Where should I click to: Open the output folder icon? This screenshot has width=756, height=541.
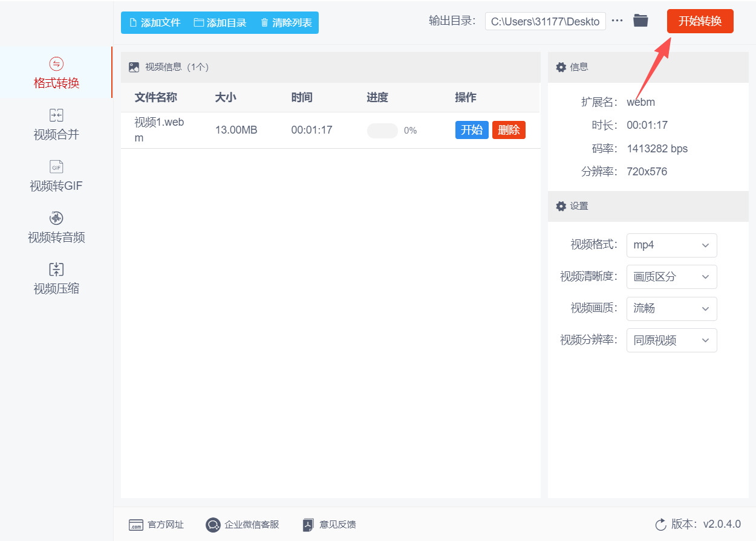click(x=640, y=21)
